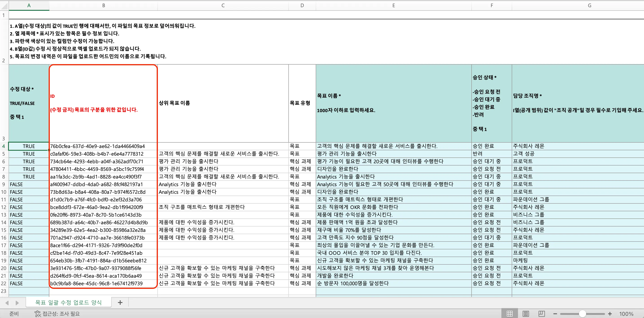
Task: Select cell 재구매 비율 70%를 달성한다
Action: tap(394, 230)
